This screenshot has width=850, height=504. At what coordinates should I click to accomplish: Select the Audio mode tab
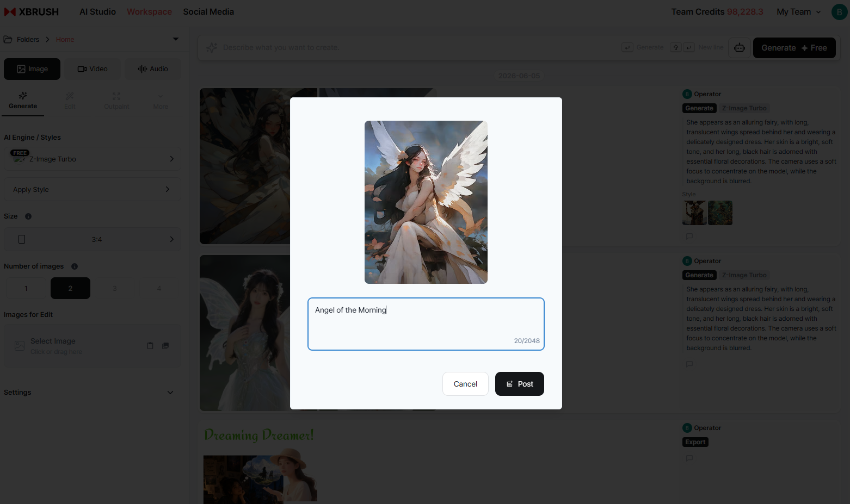tap(153, 69)
